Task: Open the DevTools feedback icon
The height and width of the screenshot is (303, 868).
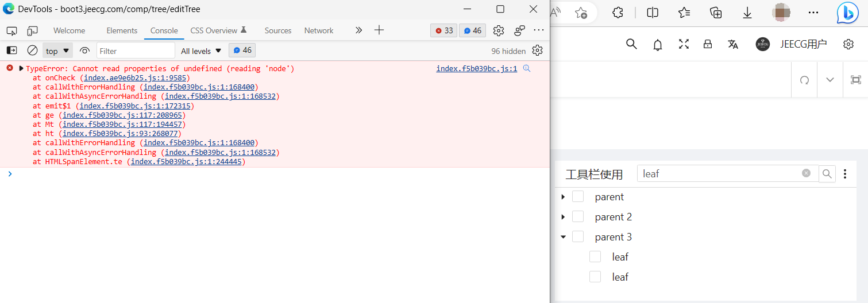Action: 519,30
